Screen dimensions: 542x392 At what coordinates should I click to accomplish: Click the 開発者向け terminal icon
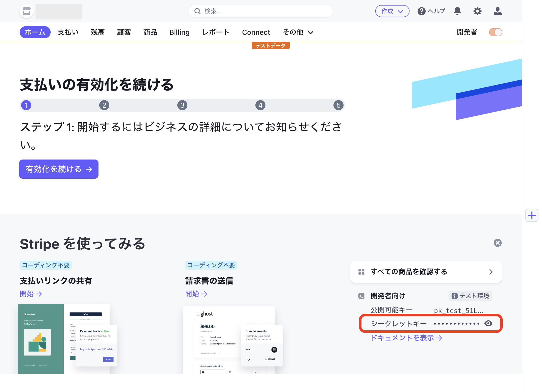[x=361, y=296]
